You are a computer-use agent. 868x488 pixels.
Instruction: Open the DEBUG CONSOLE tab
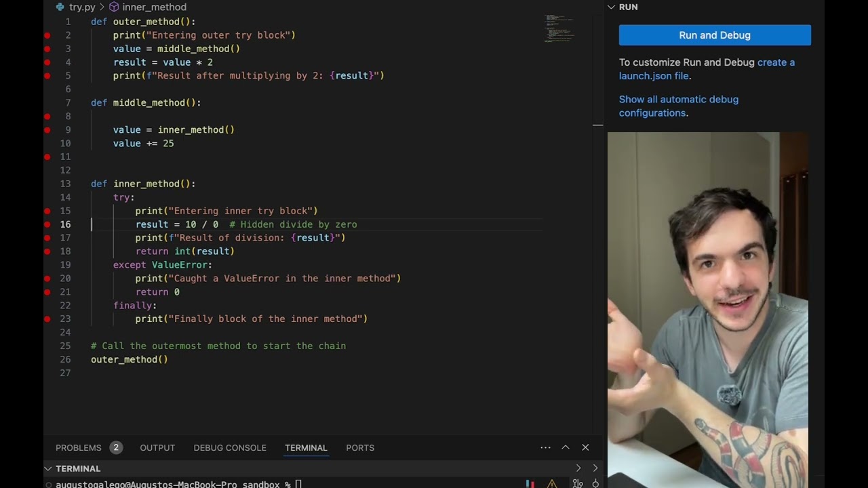click(x=230, y=447)
